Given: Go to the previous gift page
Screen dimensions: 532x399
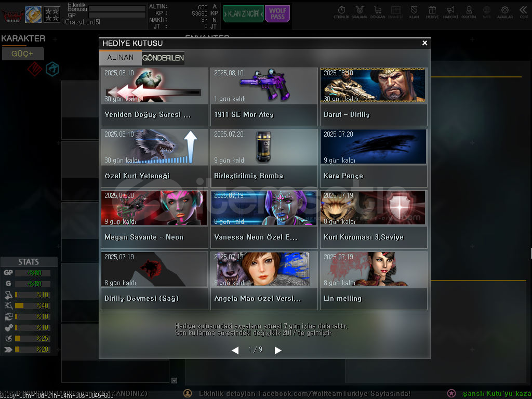Looking at the screenshot, I should pyautogui.click(x=235, y=350).
